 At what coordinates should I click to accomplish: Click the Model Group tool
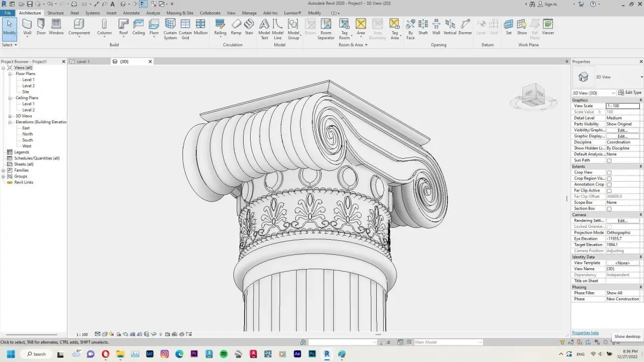point(293,29)
